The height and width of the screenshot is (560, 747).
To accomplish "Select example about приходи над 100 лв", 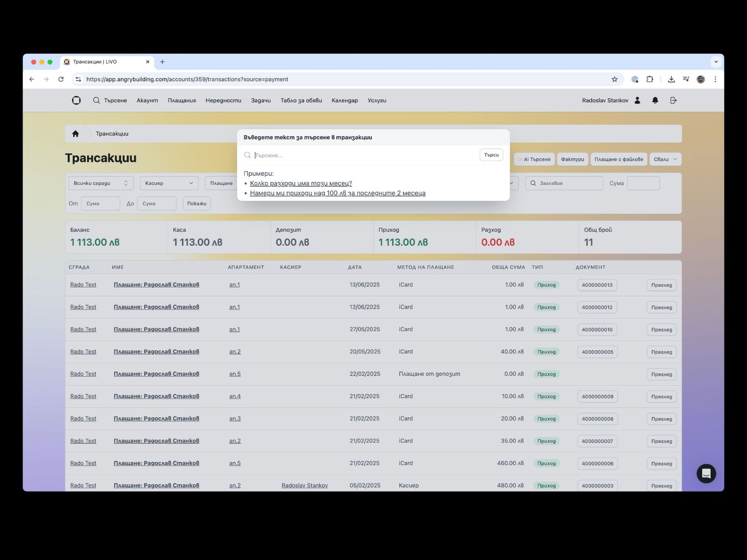I will tap(338, 193).
